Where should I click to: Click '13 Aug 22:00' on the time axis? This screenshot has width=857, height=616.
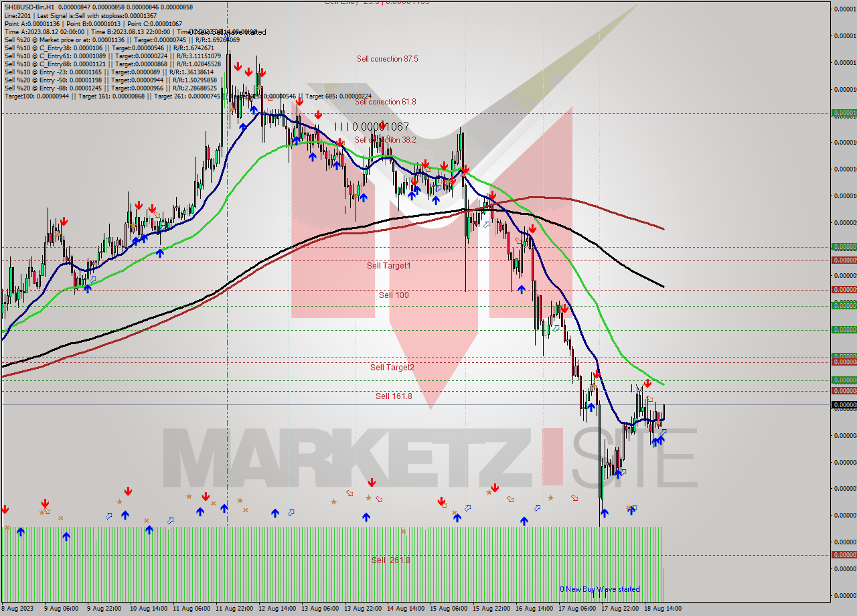362,609
